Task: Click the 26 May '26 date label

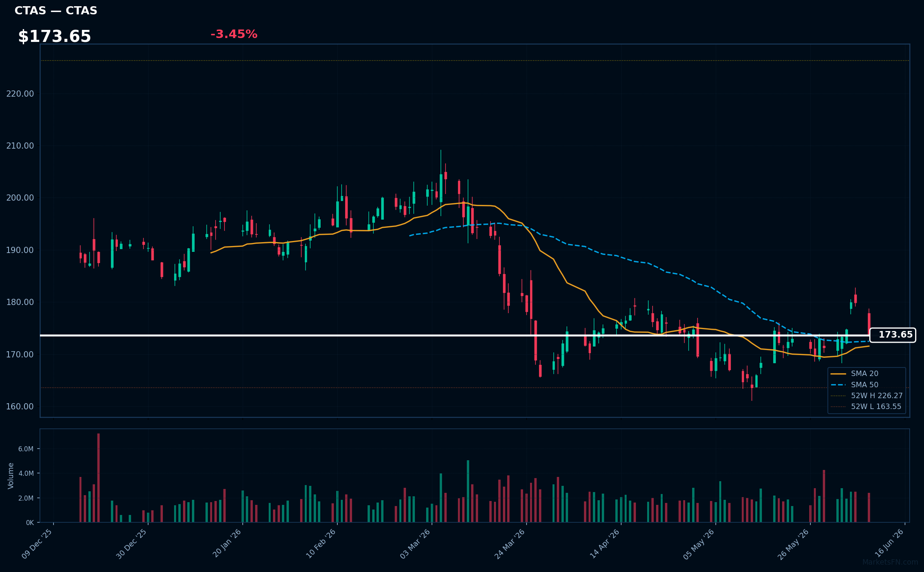Action: coord(793,544)
